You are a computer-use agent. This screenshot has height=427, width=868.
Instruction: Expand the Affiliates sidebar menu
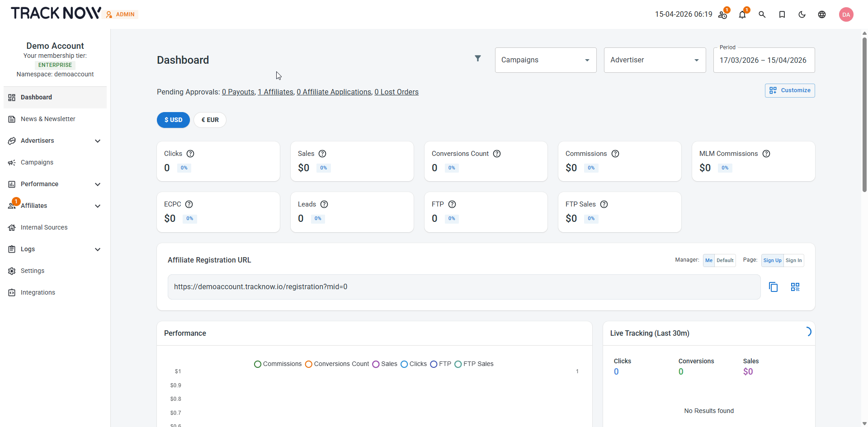click(55, 206)
